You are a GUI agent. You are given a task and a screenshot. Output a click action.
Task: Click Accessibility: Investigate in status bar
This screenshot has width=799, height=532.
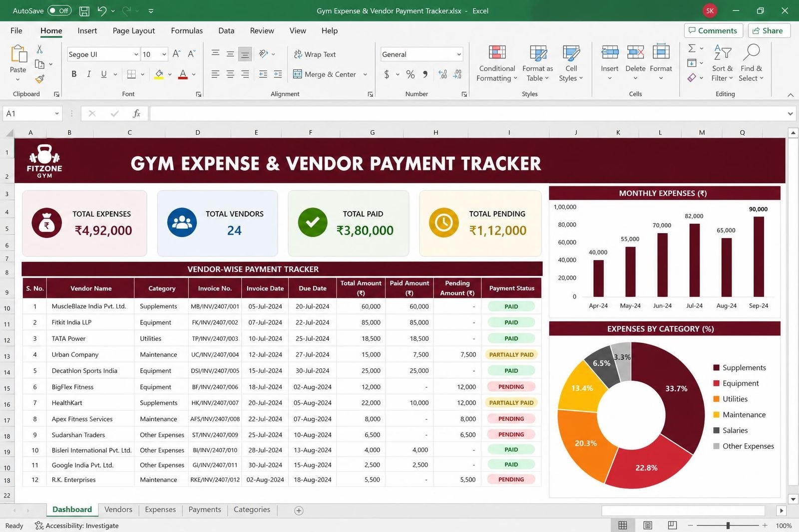tap(77, 526)
